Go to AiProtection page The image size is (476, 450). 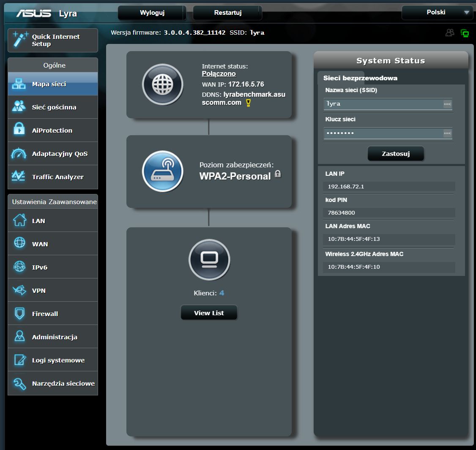coord(53,130)
